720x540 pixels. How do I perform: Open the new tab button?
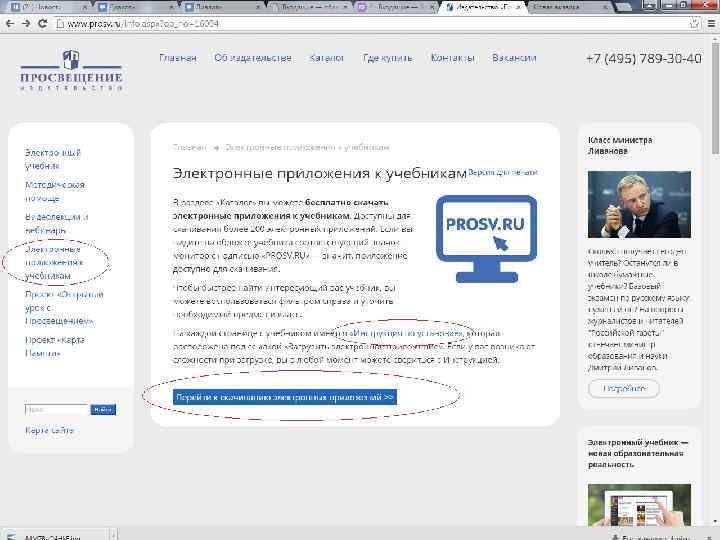point(623,6)
